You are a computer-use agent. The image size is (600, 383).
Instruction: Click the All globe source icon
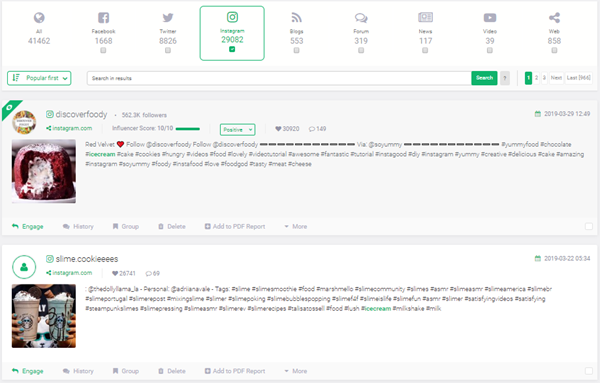click(x=39, y=18)
